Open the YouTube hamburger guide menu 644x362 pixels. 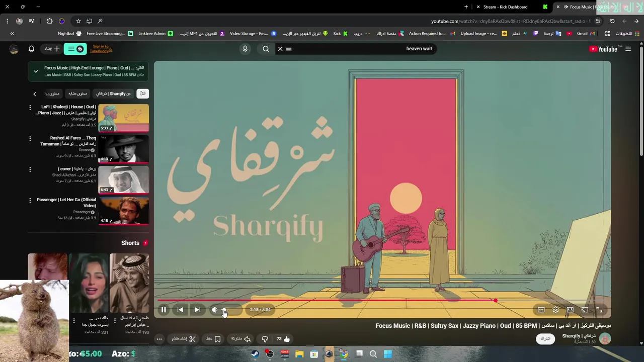coord(628,49)
